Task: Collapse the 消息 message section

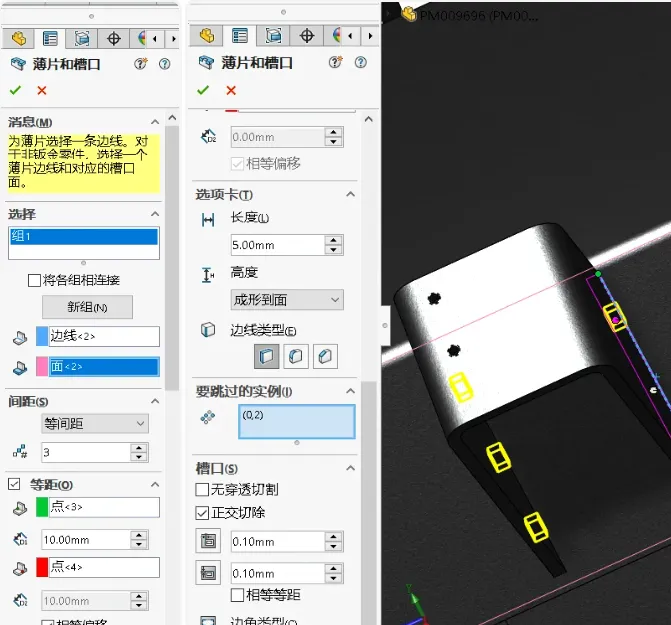Action: [x=154, y=121]
